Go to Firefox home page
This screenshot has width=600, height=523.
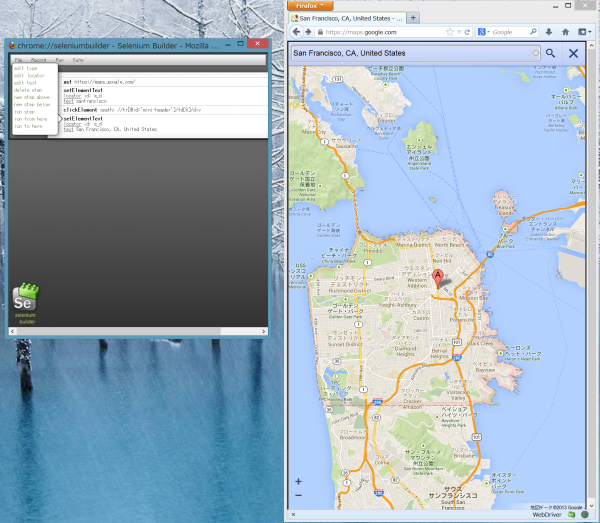(x=565, y=32)
